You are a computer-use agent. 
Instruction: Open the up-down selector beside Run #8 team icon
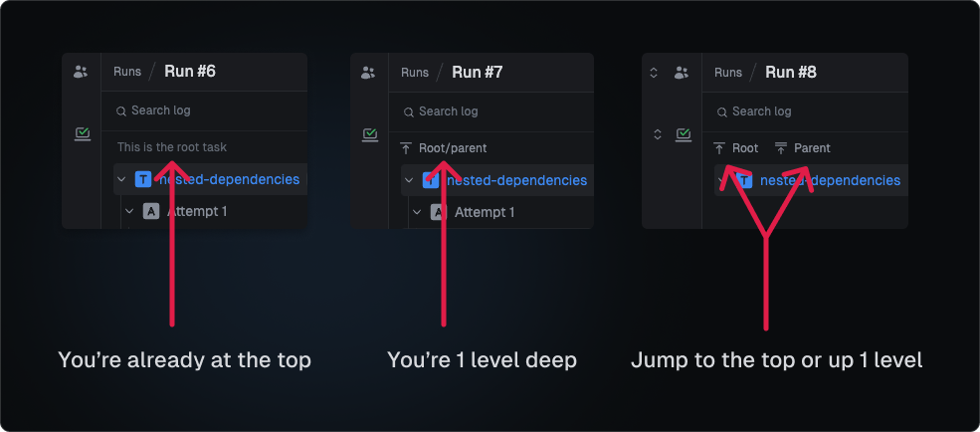tap(654, 73)
